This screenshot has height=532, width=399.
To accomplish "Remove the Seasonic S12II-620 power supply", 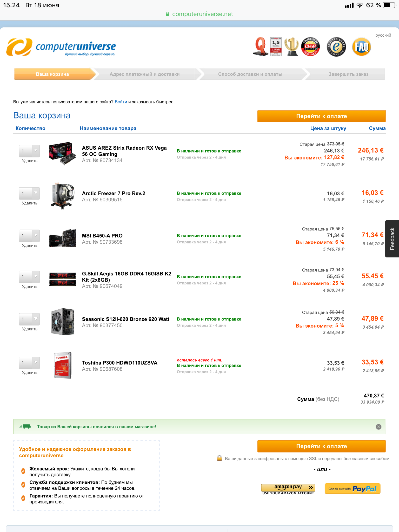I will [x=30, y=329].
